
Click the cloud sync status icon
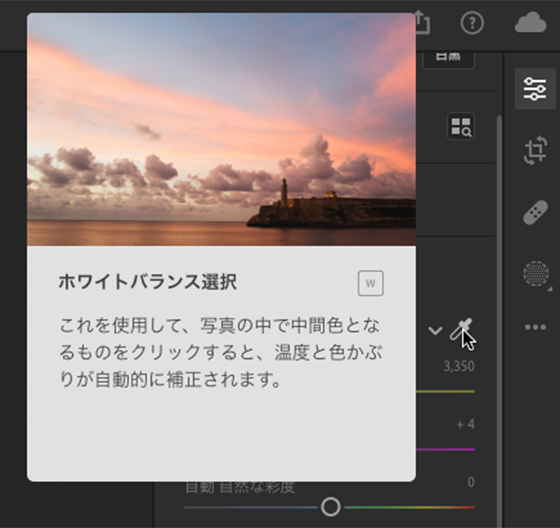(x=530, y=23)
